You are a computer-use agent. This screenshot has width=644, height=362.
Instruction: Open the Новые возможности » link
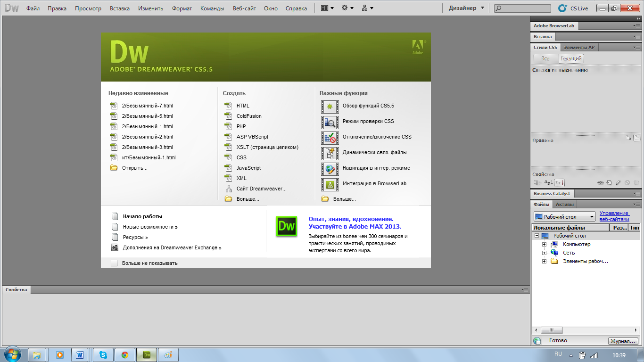click(150, 227)
